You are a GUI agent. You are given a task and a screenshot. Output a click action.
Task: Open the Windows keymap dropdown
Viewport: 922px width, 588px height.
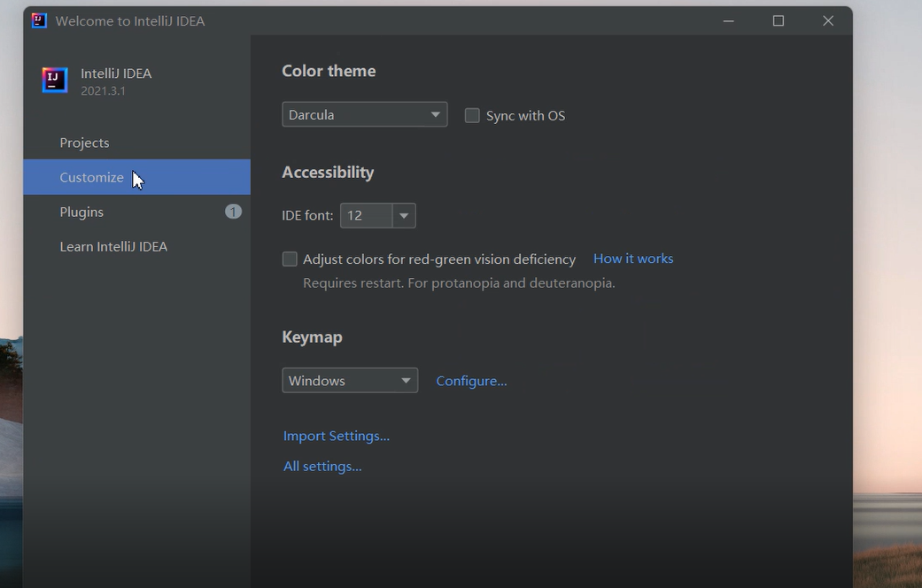(350, 381)
